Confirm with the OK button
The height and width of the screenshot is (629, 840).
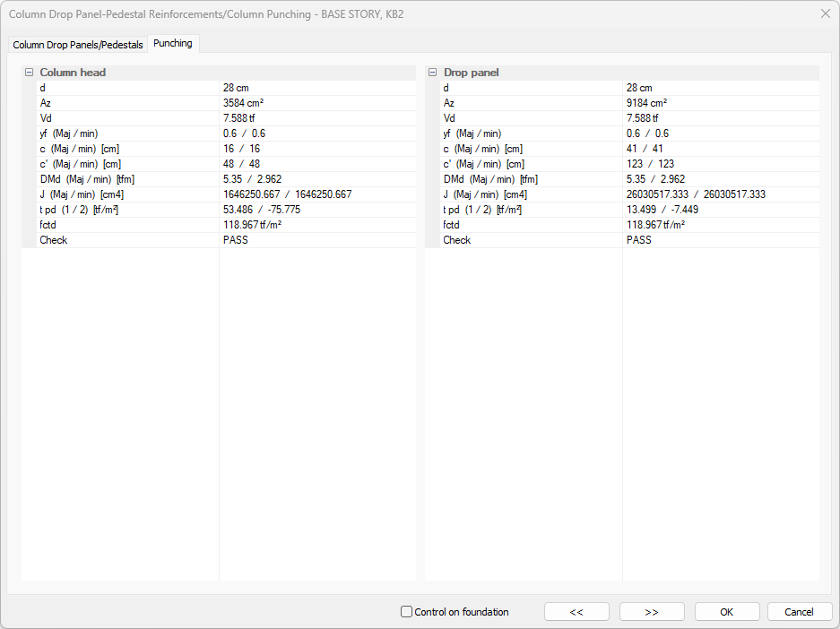pyautogui.click(x=726, y=612)
